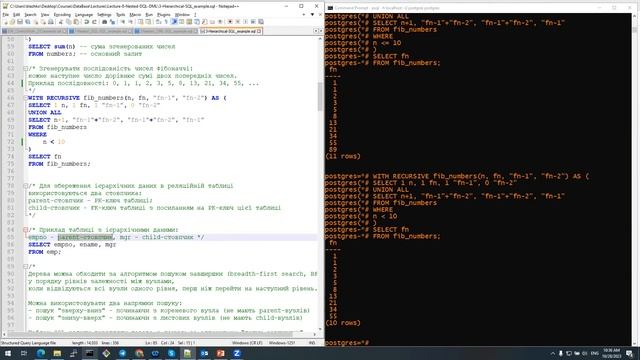Collapse the comment block at line 89
The width and height of the screenshot is (640, 360).
(25, 267)
